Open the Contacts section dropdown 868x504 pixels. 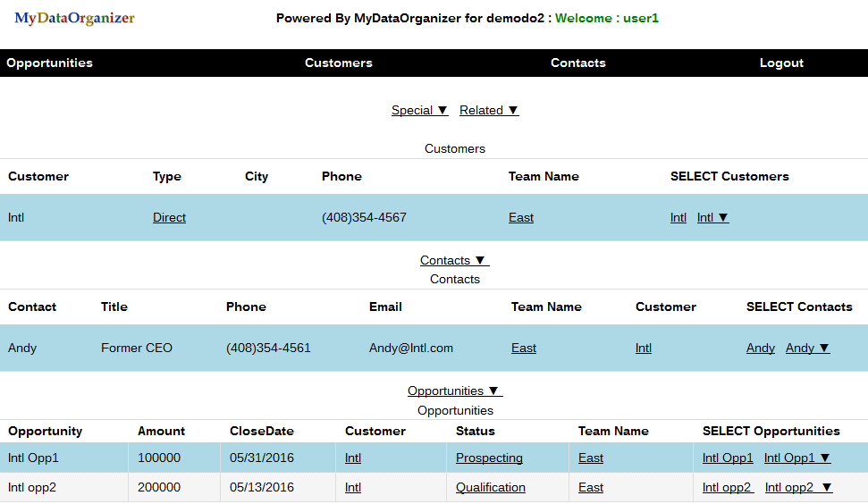pos(454,260)
